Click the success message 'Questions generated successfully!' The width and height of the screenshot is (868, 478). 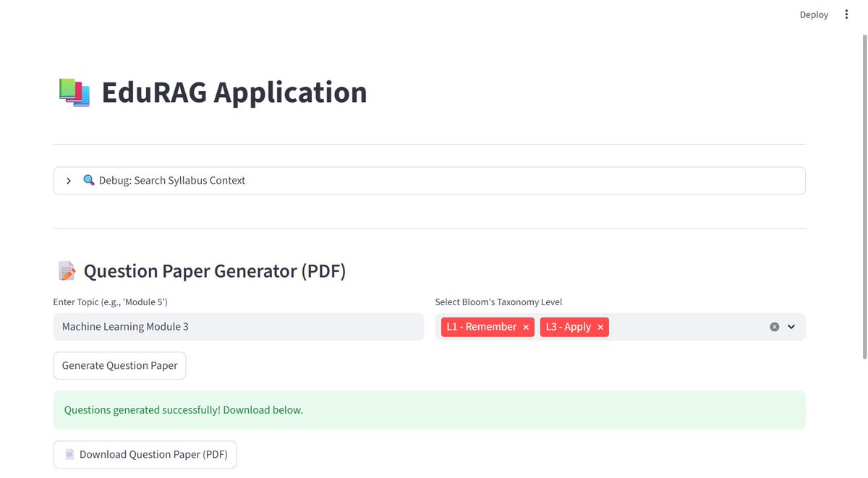[184, 410]
